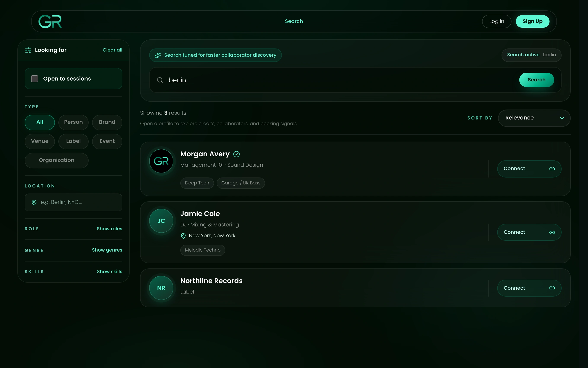Screen dimensions: 588x368
Task: Connect with Jamie Cole
Action: coord(529,232)
